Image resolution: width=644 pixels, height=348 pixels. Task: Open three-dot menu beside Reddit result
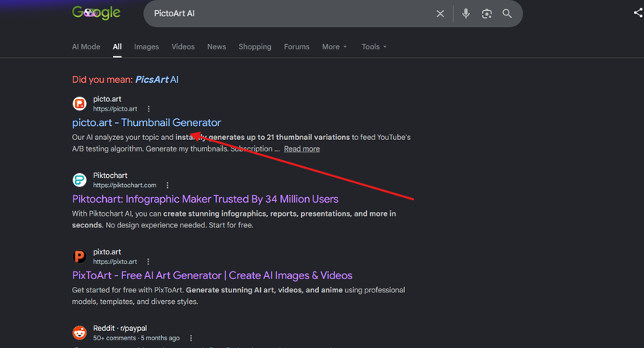point(191,338)
